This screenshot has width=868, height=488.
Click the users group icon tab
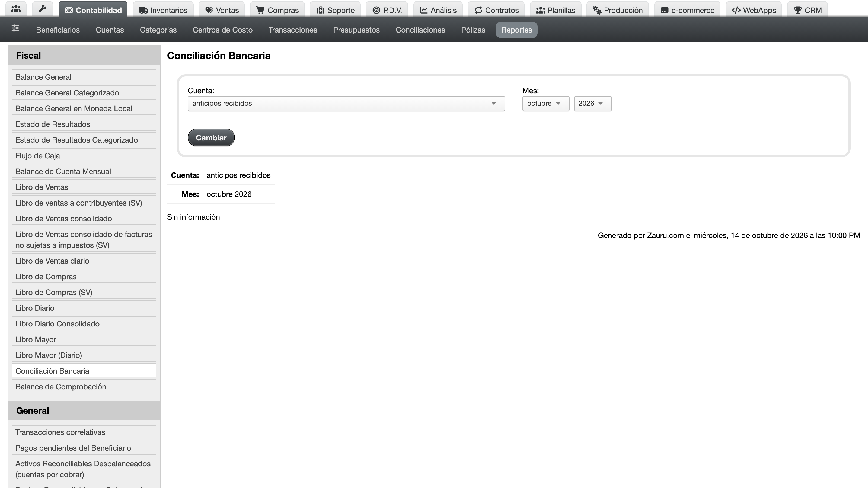coord(16,9)
